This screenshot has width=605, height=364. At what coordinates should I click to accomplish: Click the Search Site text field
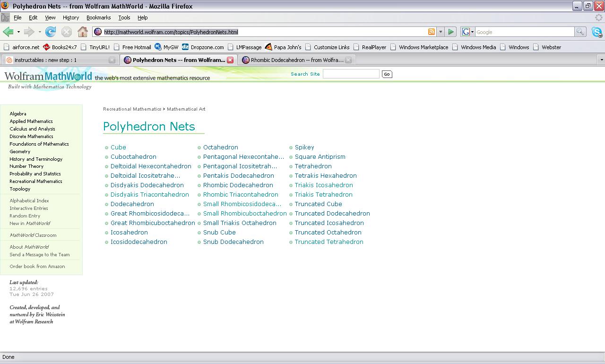coord(351,74)
